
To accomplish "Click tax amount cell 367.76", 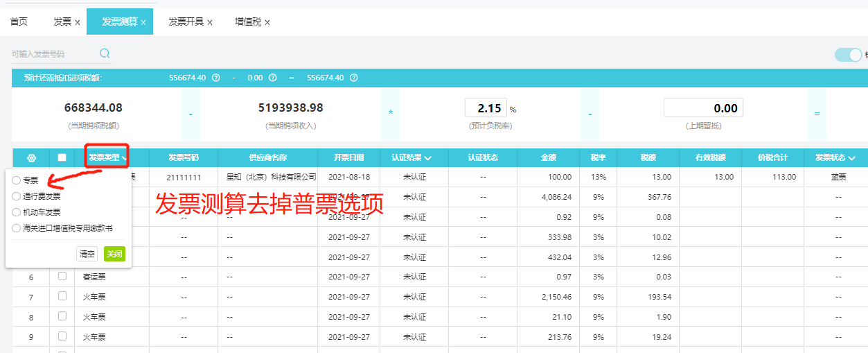I will point(648,197).
